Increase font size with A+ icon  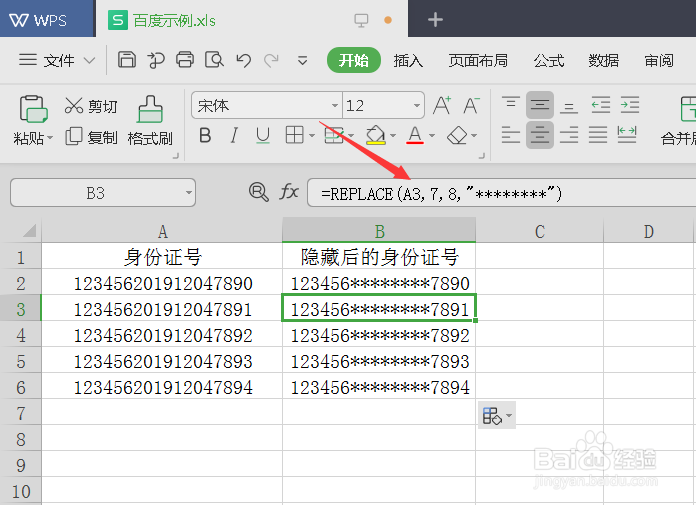(x=442, y=106)
